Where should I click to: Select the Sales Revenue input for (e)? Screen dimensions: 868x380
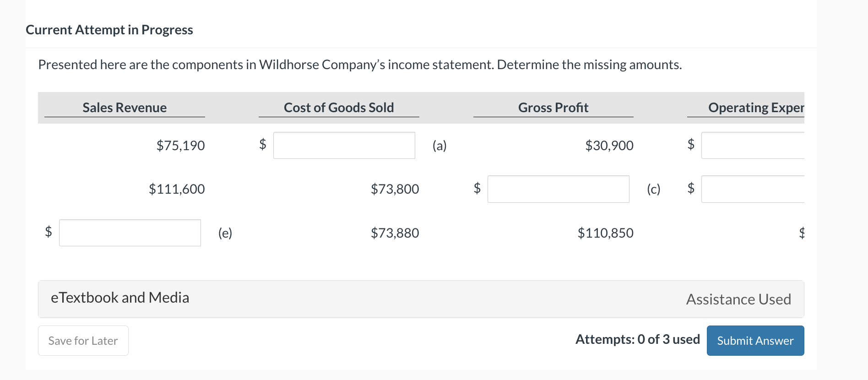tap(130, 233)
